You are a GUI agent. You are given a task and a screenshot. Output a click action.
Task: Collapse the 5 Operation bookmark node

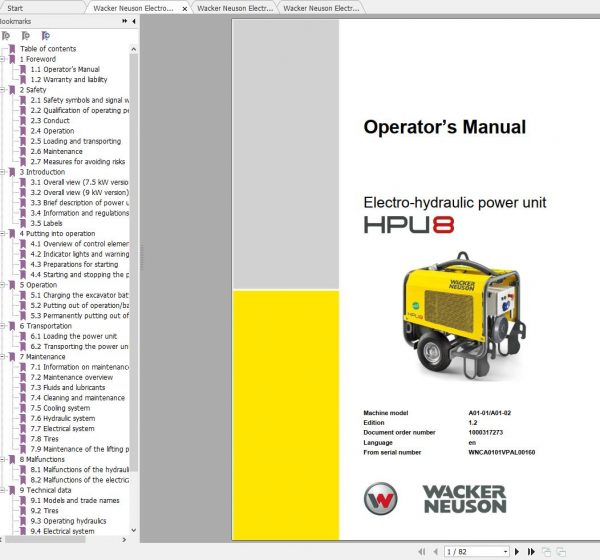[2, 285]
